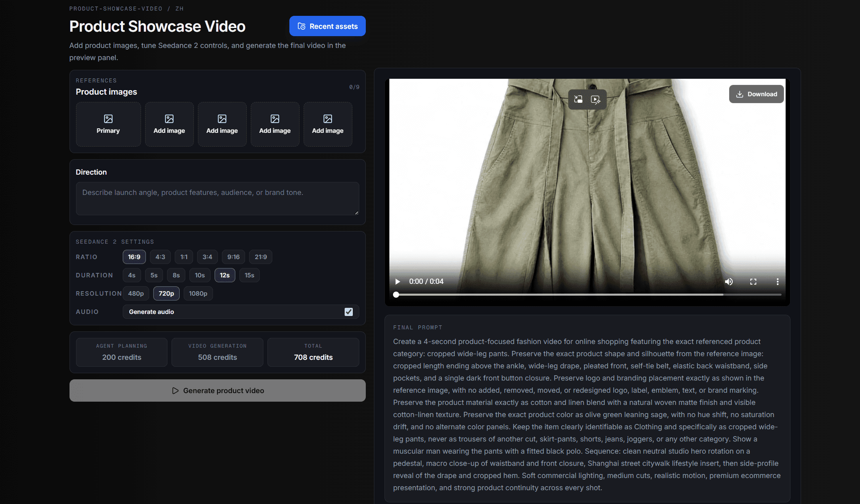Click the Video Generation 508 credits card
Screen dimensions: 860x504
click(x=217, y=353)
